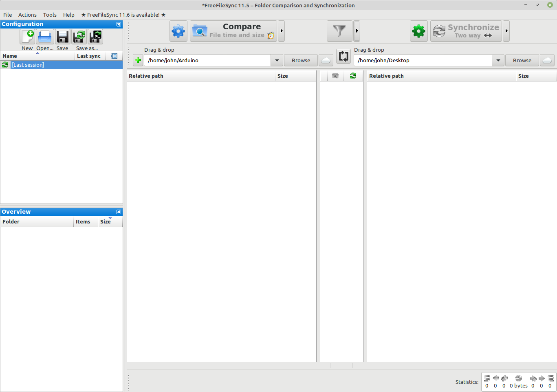557x392 pixels.
Task: Click the Compare button
Action: tap(233, 31)
